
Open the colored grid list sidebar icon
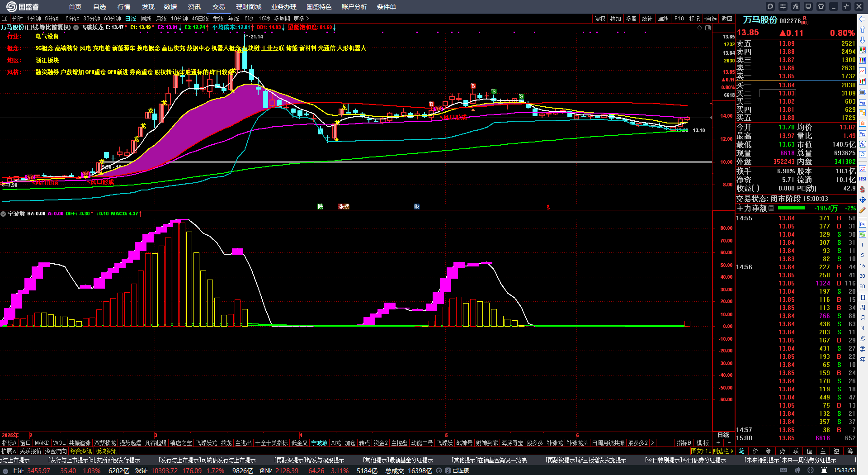coord(863,61)
